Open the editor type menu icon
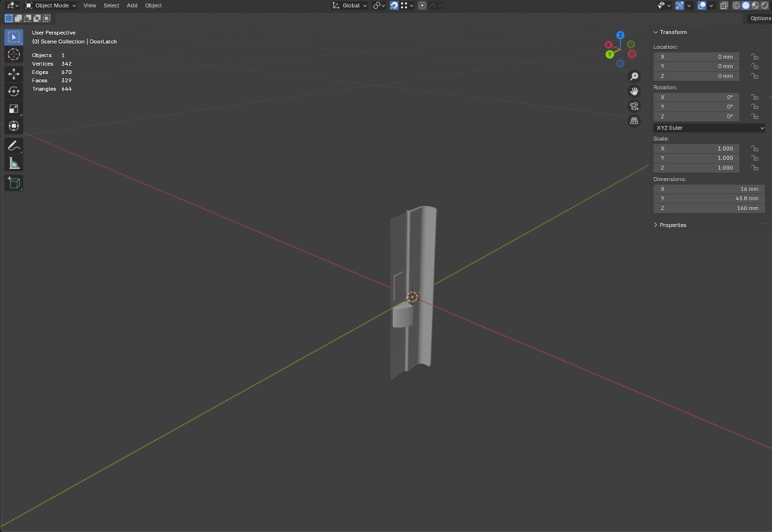 coord(12,5)
